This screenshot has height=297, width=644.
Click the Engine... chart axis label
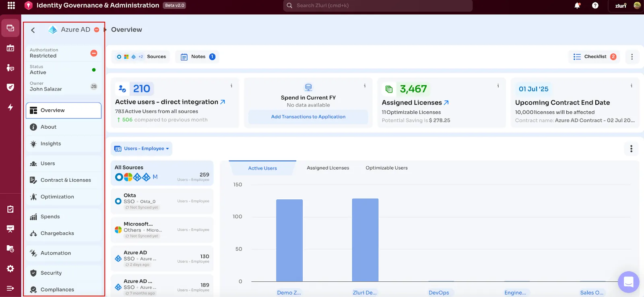pyautogui.click(x=515, y=293)
